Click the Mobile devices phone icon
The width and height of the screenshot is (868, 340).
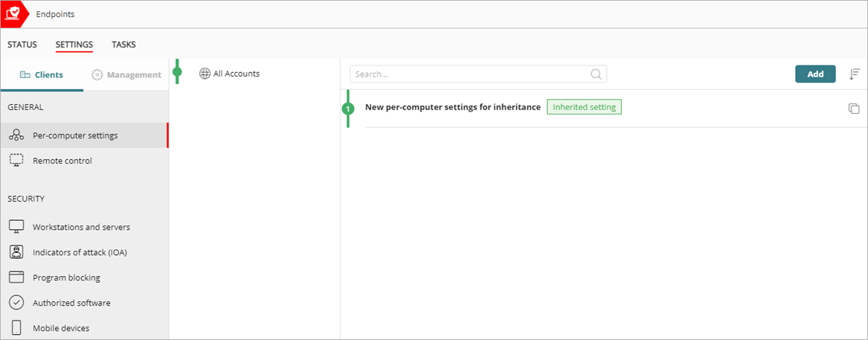[x=16, y=328]
